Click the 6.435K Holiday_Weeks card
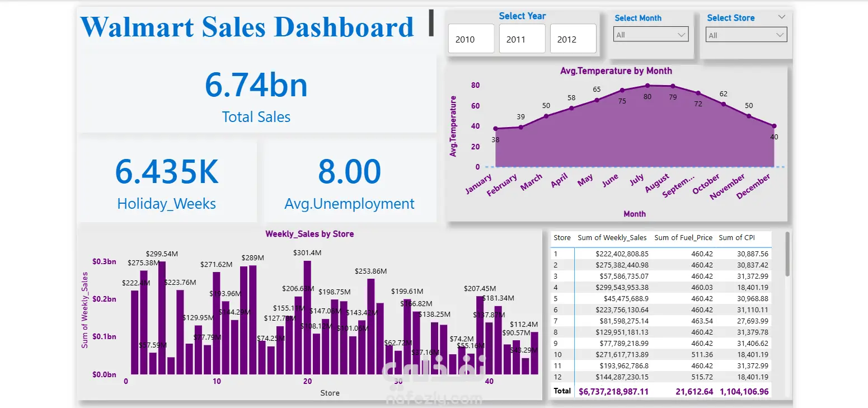The image size is (868, 408). 167,181
